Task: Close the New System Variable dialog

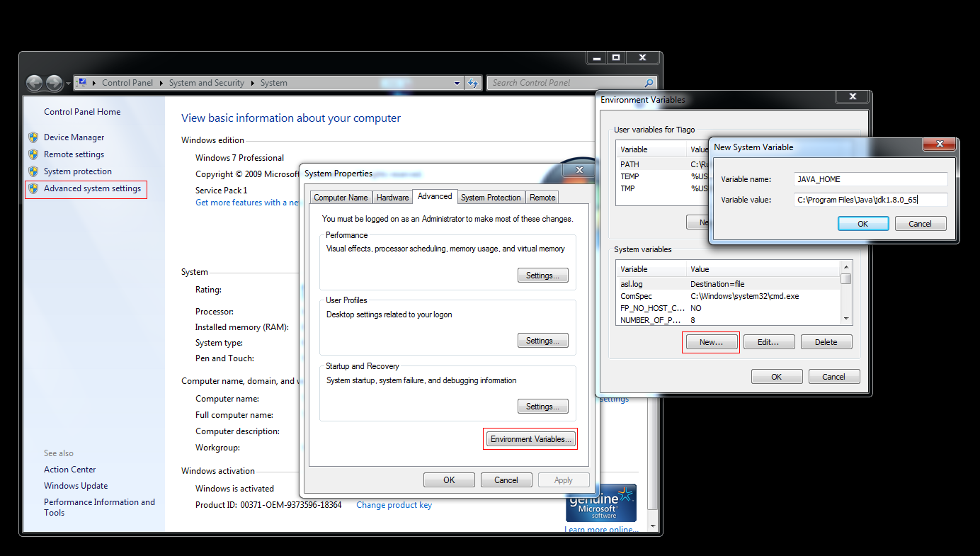Action: [940, 144]
